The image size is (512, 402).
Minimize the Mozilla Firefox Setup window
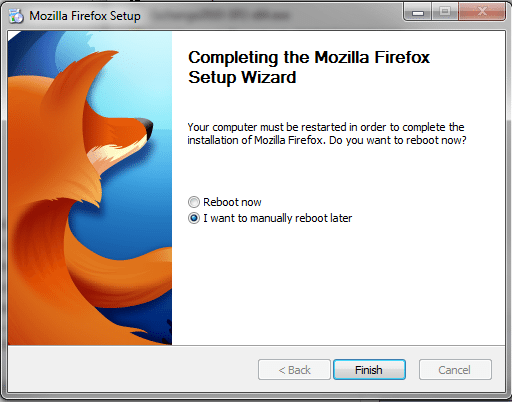pos(418,12)
